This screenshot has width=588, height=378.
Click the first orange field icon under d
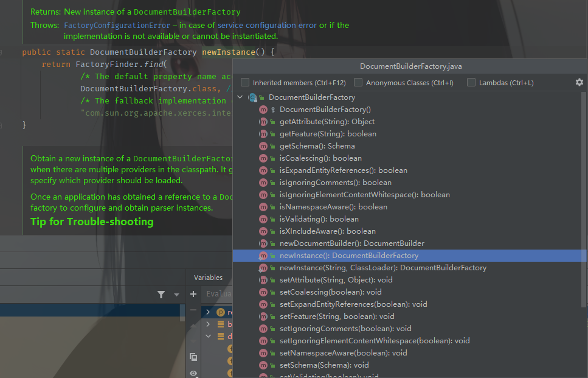pos(230,349)
